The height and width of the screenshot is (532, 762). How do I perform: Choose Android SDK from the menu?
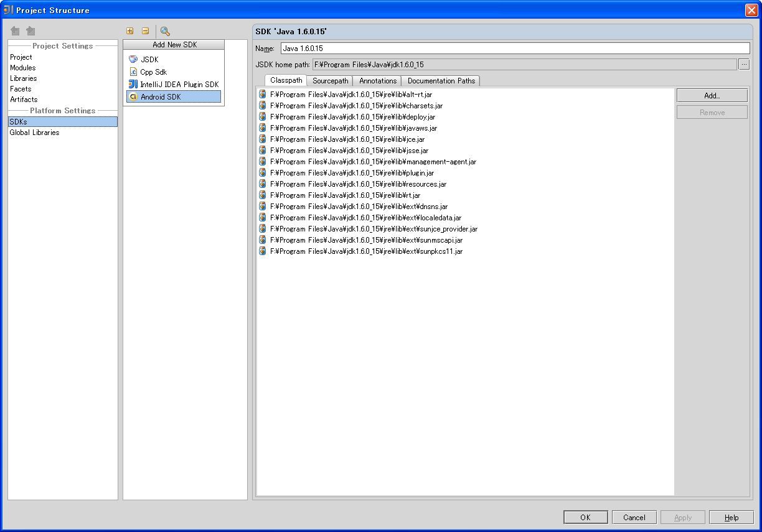point(174,97)
